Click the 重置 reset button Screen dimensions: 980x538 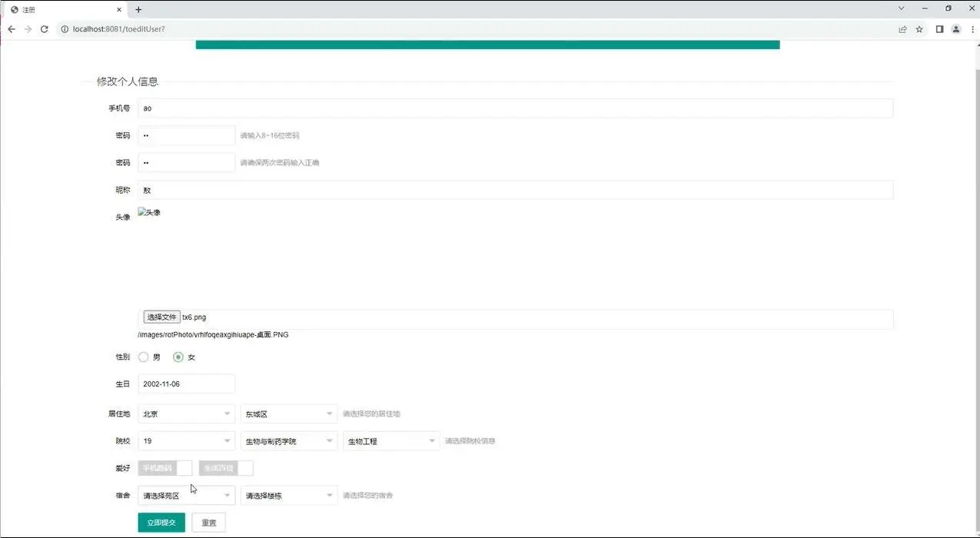pyautogui.click(x=208, y=522)
